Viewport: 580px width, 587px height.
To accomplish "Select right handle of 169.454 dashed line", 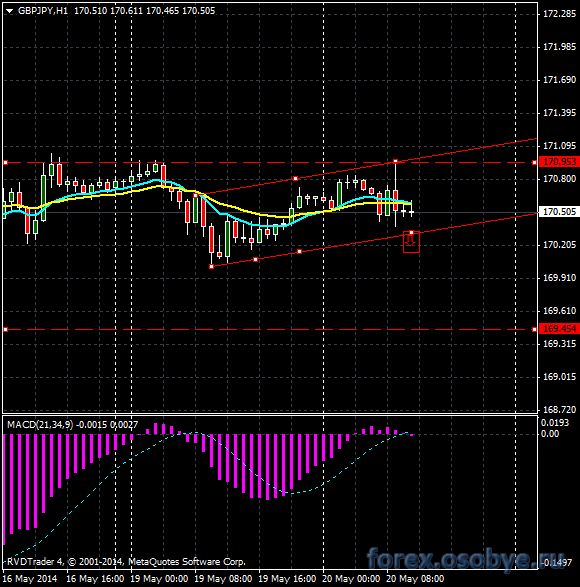I will pos(534,329).
